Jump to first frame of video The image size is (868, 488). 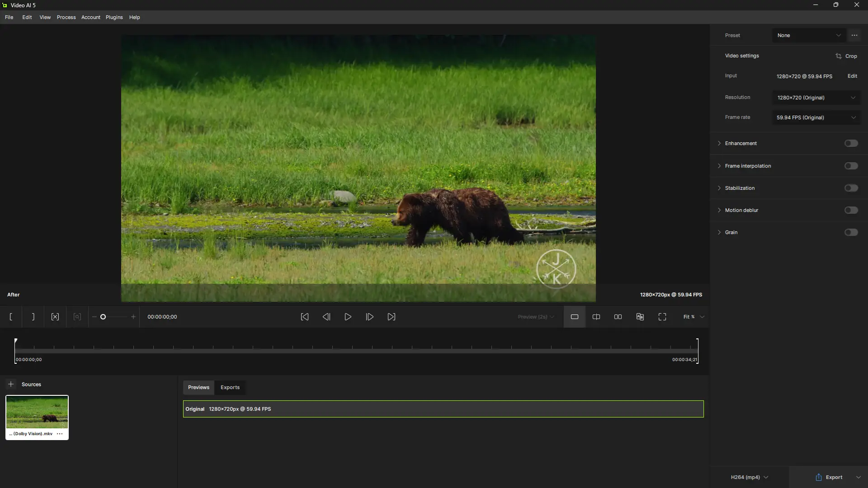[305, 317]
